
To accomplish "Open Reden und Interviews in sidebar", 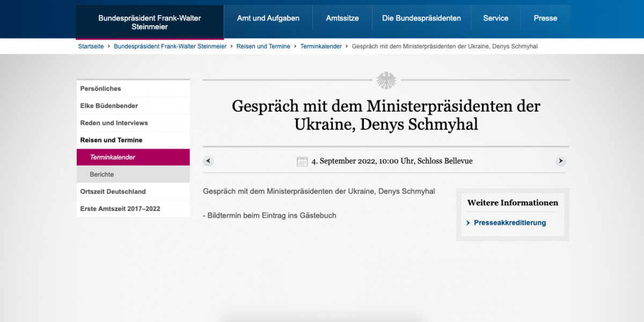I will pyautogui.click(x=133, y=123).
